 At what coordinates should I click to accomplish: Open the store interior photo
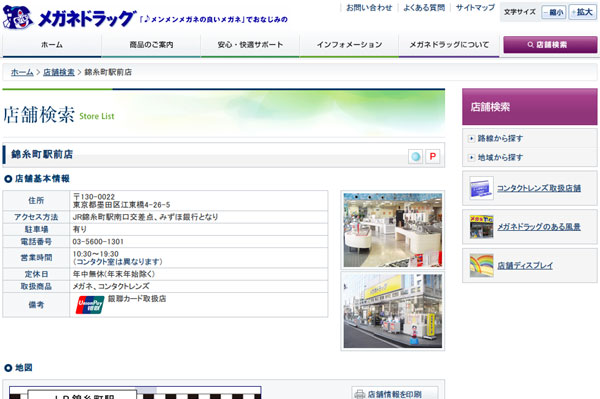tap(393, 230)
